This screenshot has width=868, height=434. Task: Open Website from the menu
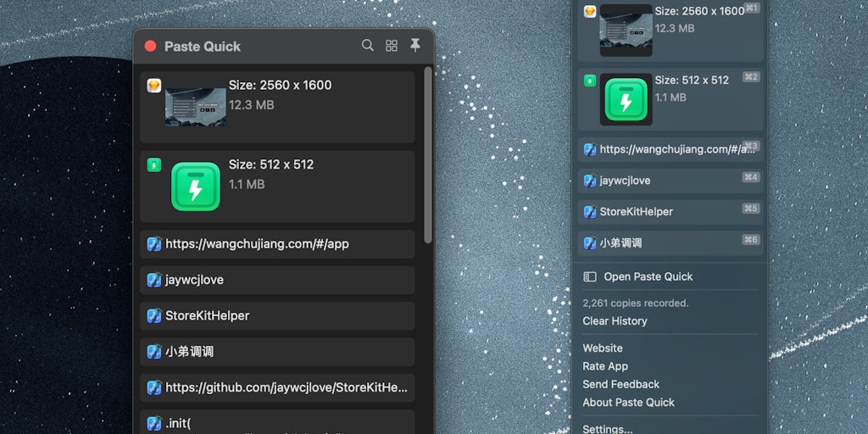pos(603,348)
